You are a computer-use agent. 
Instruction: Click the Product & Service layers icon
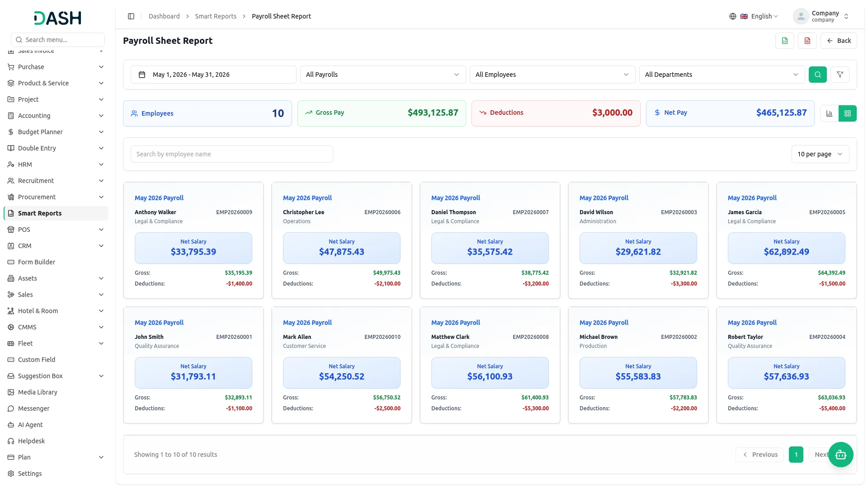coord(11,83)
